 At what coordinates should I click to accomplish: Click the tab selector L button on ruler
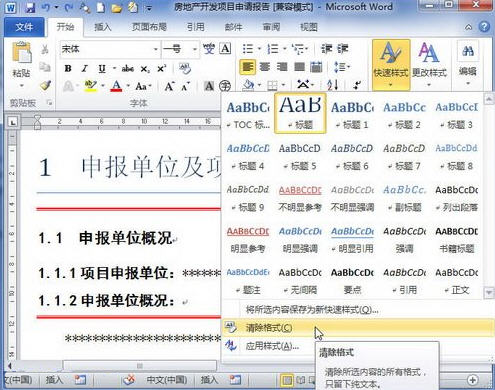[13, 123]
